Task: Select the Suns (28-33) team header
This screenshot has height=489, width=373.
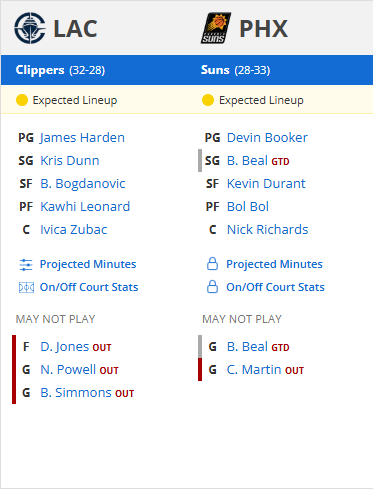Action: (235, 70)
